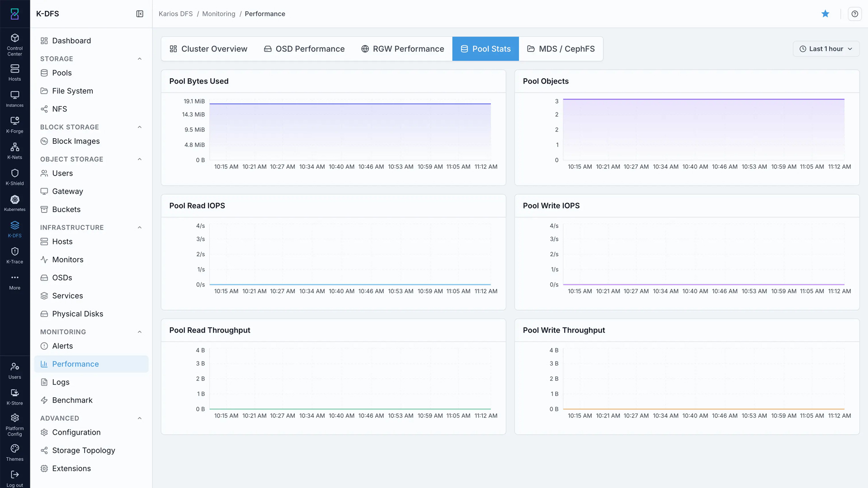Screen dimensions: 868x488
Task: Click the Karios DFS breadcrumb link
Action: click(x=175, y=14)
